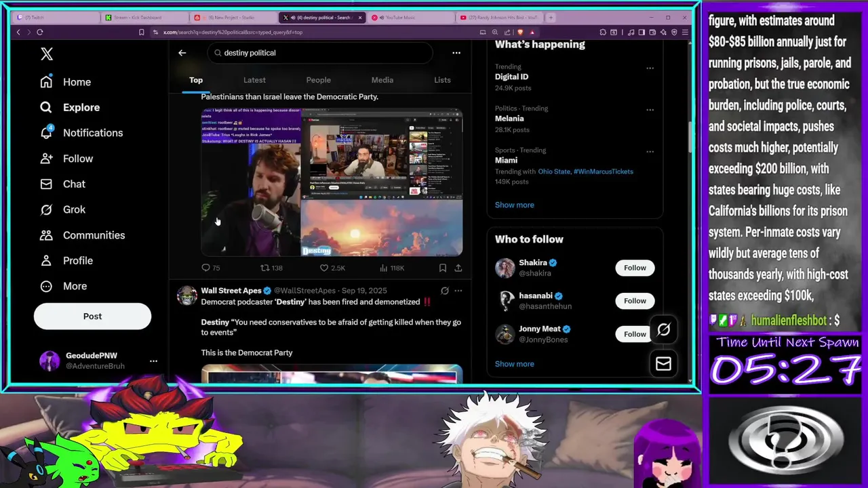Switch to the Randy Johnson Hits Bird tab

[500, 18]
